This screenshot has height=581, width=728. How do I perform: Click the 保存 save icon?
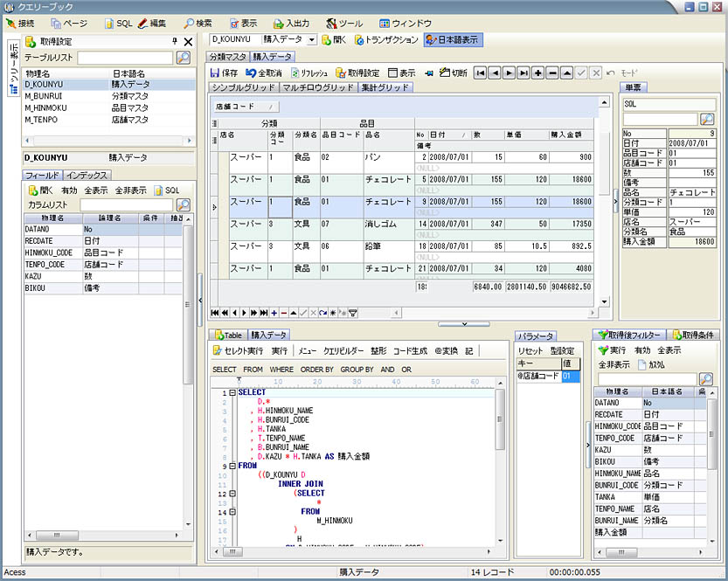pos(214,73)
